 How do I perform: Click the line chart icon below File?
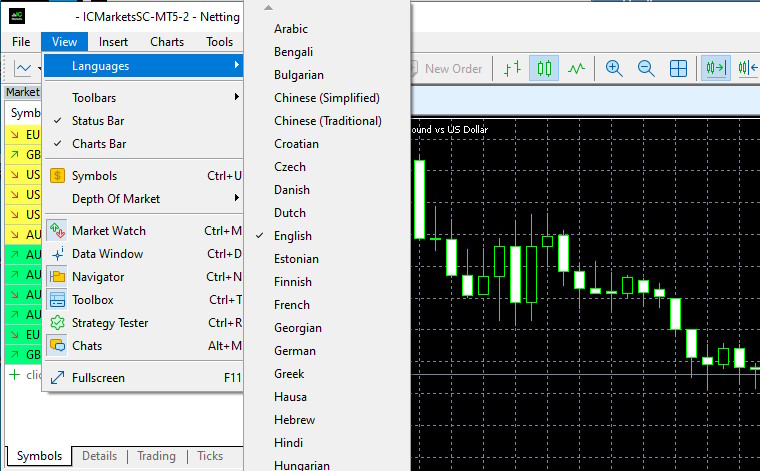tap(22, 68)
